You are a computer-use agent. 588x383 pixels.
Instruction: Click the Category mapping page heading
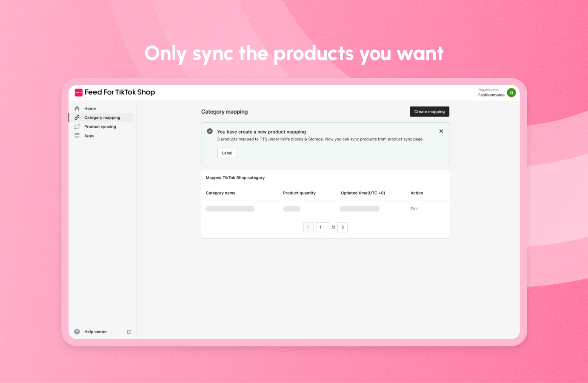(225, 111)
